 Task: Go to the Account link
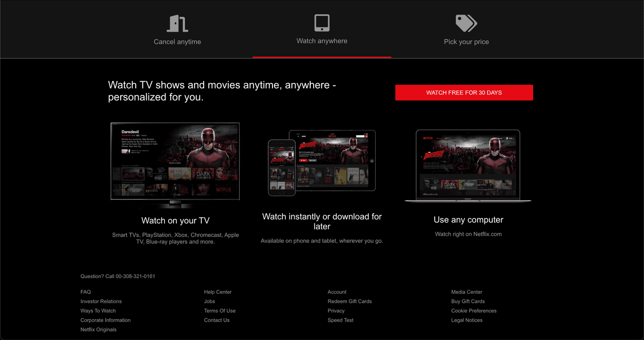pos(337,292)
